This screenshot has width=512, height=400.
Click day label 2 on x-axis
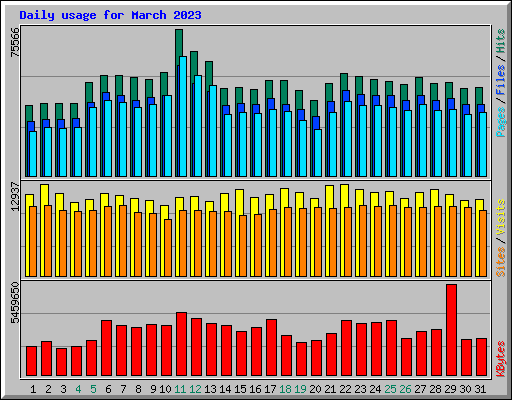click(48, 389)
